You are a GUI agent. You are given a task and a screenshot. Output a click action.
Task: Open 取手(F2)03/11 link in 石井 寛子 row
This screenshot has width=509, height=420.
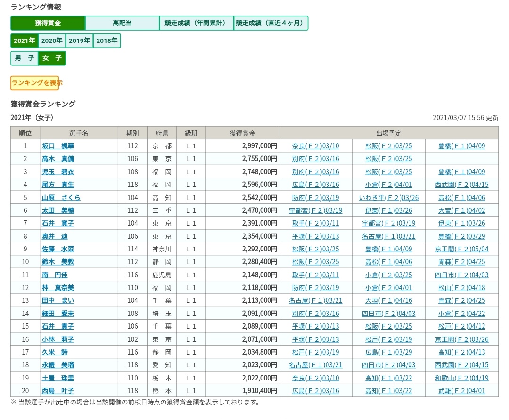point(315,223)
